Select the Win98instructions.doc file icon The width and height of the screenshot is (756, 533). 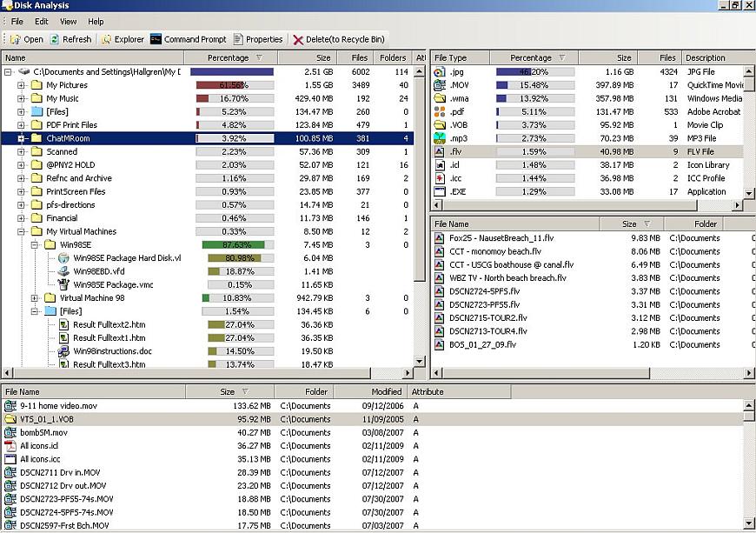click(63, 351)
